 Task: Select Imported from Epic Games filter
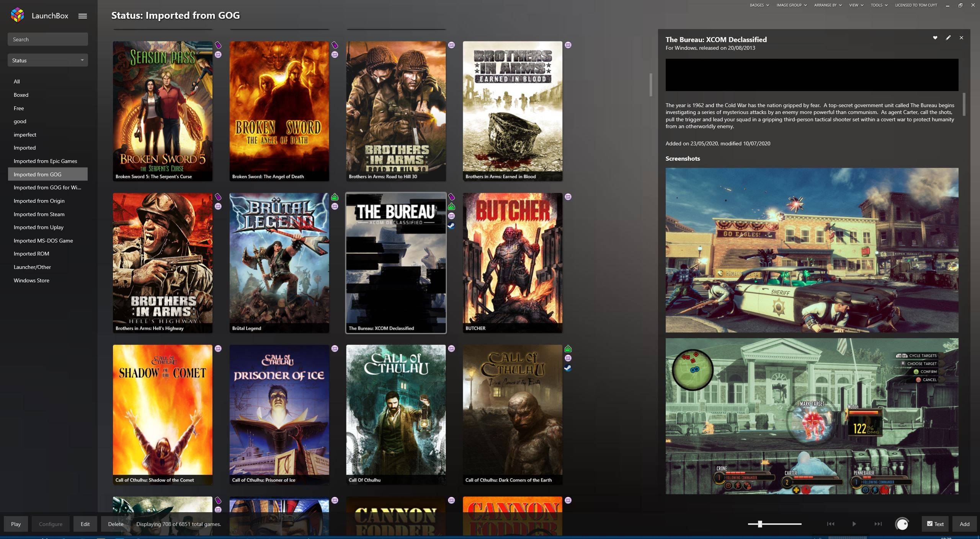pos(47,161)
